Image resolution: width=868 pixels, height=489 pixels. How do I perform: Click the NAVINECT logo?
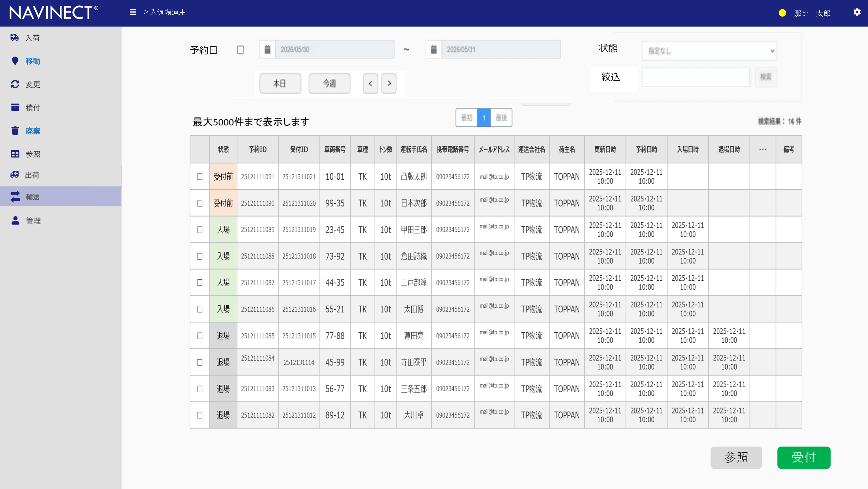tap(54, 13)
